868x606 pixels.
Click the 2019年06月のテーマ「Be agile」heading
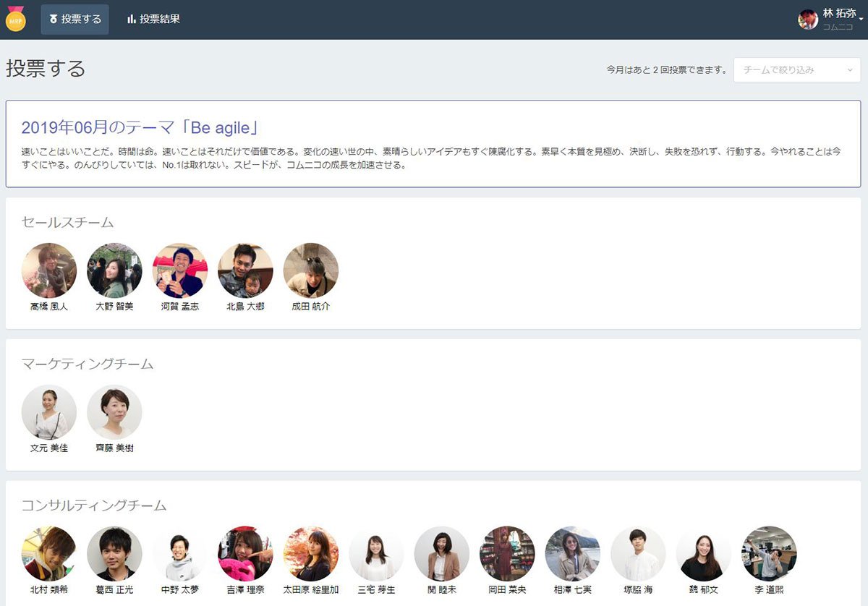140,128
